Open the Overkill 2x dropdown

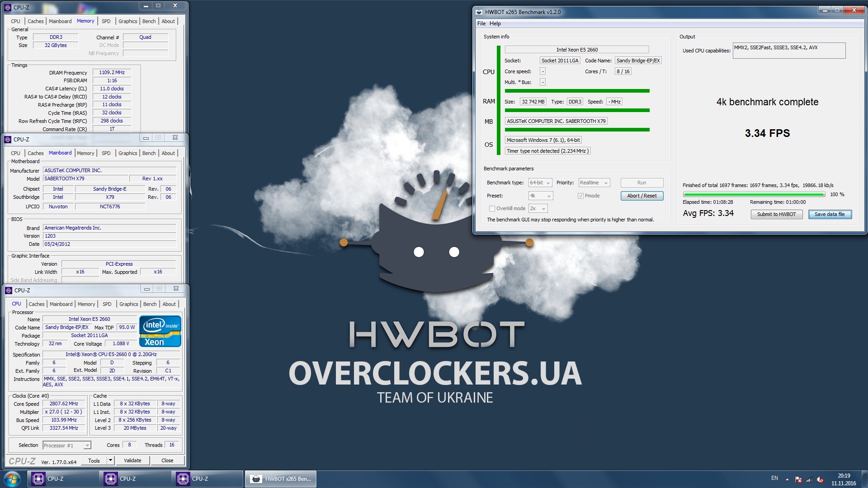(x=538, y=208)
